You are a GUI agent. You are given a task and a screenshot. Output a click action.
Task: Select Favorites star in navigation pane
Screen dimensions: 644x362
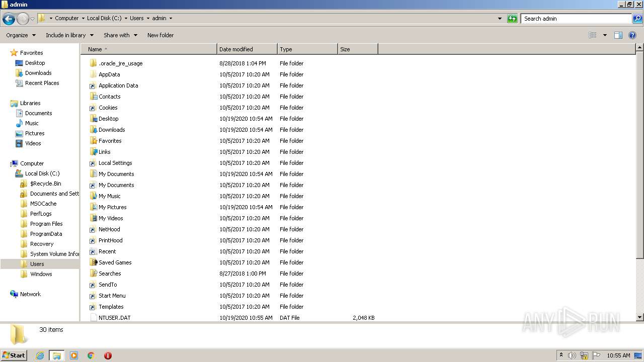14,53
